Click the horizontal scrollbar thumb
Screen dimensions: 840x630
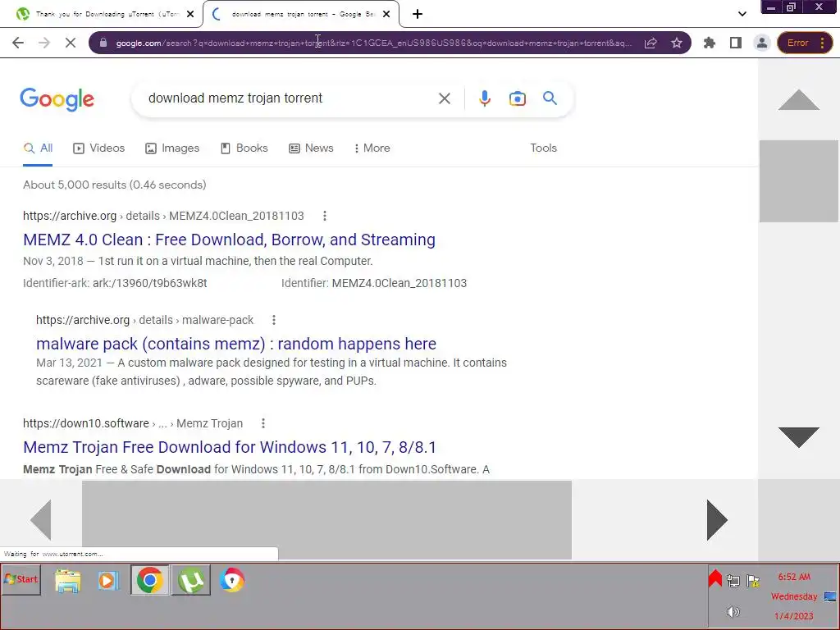coord(326,519)
